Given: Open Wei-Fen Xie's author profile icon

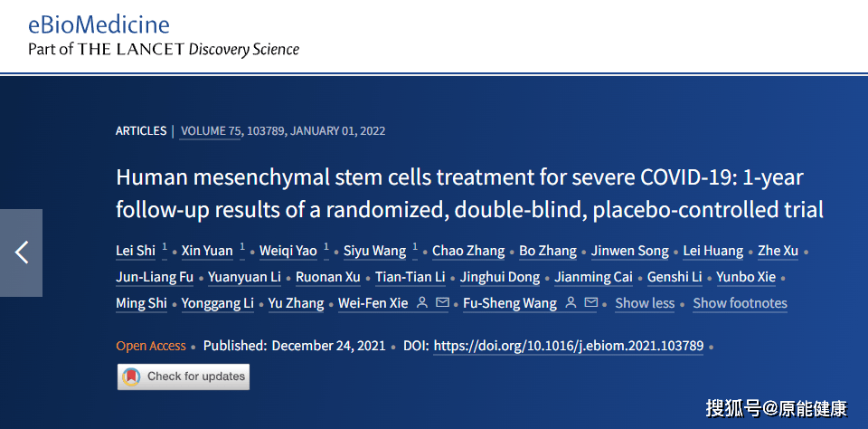Looking at the screenshot, I should pyautogui.click(x=422, y=303).
